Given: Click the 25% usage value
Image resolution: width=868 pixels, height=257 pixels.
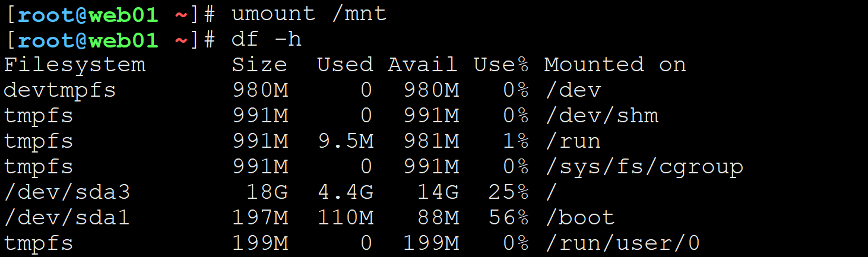Looking at the screenshot, I should 508,192.
